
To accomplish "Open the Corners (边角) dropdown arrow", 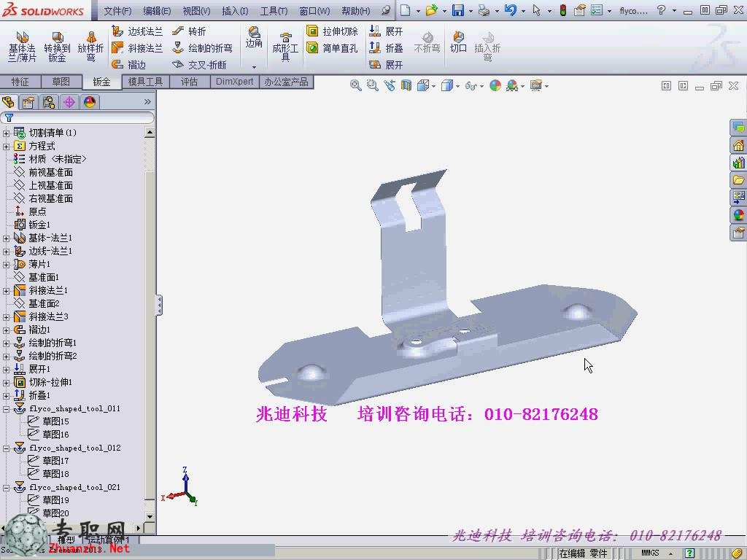I will click(x=254, y=66).
